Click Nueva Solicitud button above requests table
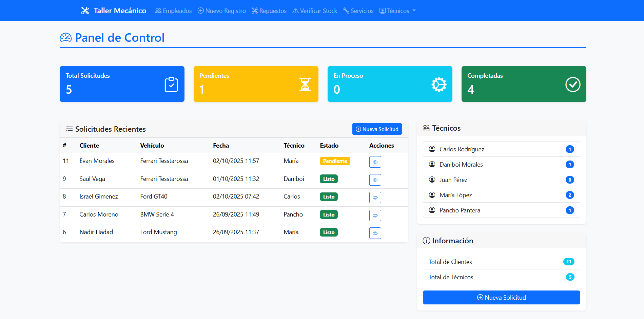Screen dimensions: 644x319 click(377, 129)
